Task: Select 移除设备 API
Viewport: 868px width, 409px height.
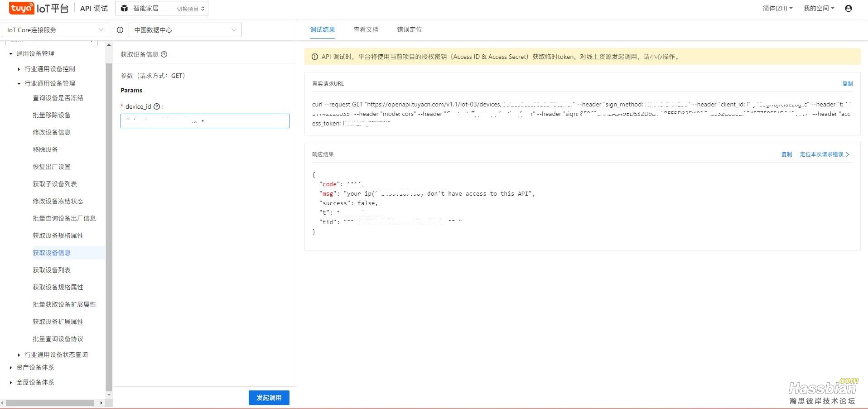Action: (45, 149)
